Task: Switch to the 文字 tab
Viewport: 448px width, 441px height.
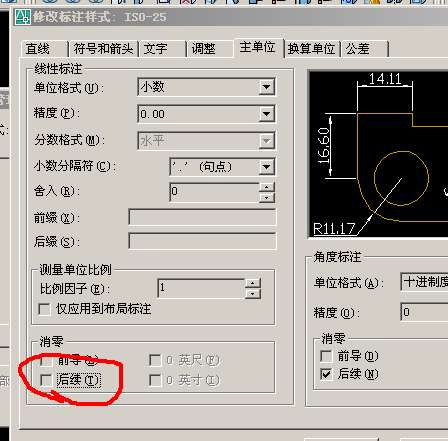Action: pos(162,49)
